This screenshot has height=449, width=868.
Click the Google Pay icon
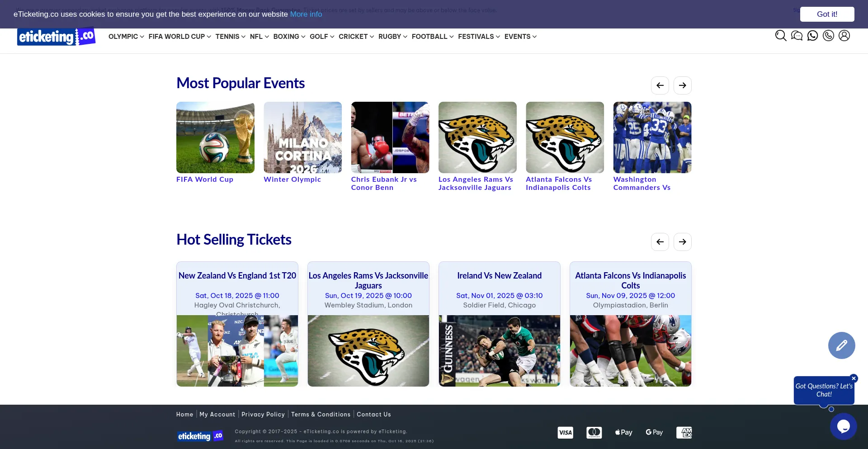(x=654, y=433)
